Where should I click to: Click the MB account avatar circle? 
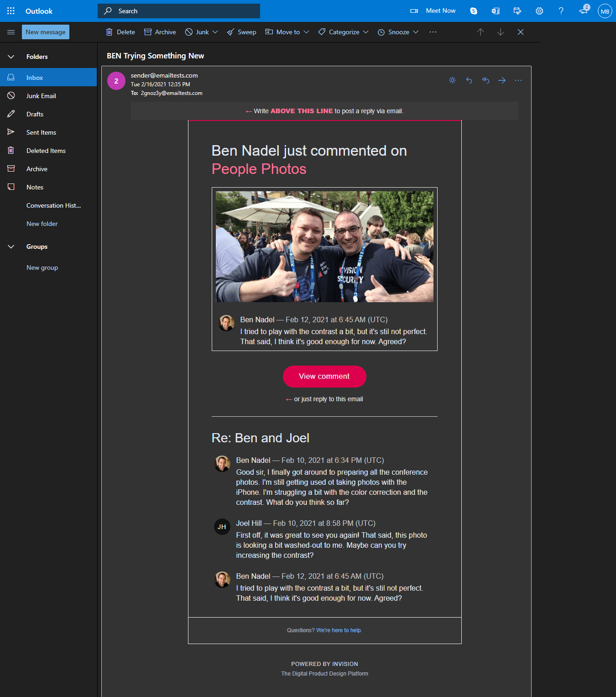[x=605, y=10]
